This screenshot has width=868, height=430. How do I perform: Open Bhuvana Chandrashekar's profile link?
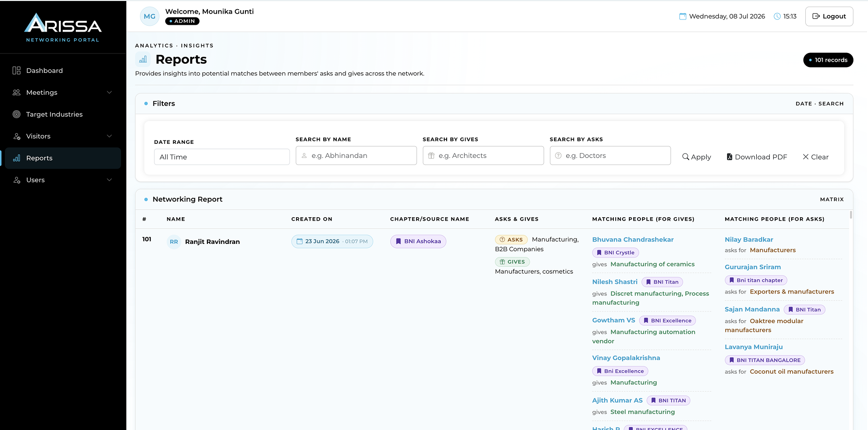[633, 240]
